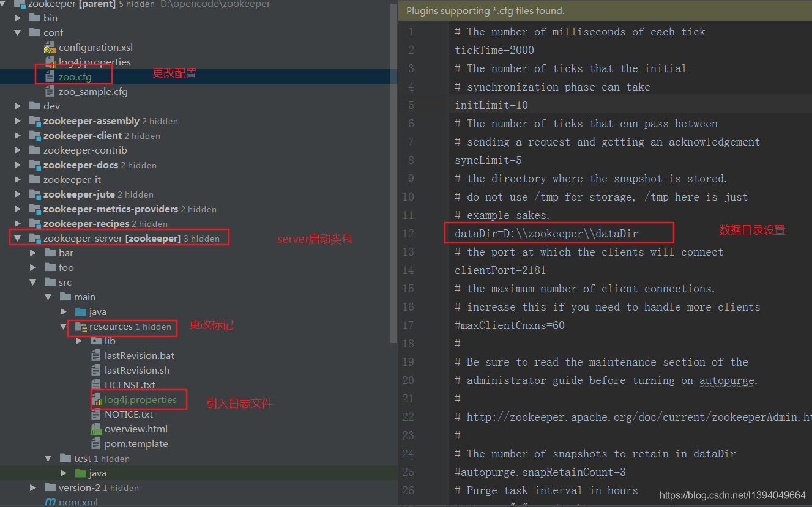Click the pom.xml maven icon

click(x=50, y=503)
